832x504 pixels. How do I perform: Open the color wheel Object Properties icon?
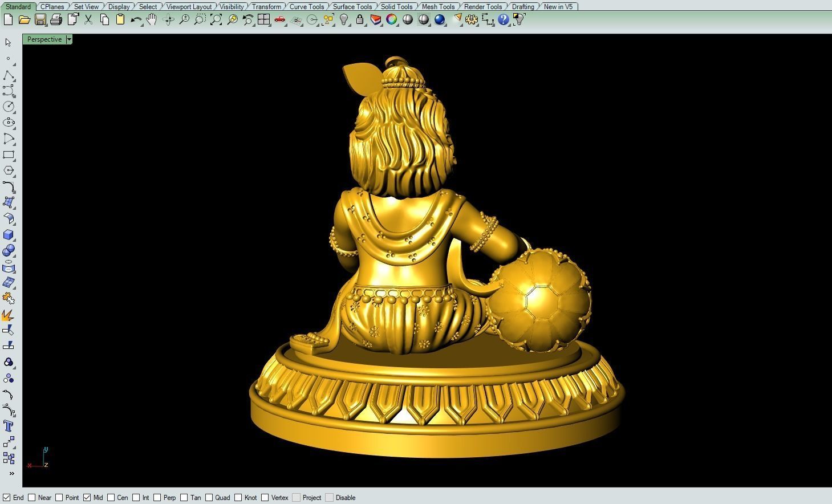pyautogui.click(x=391, y=20)
